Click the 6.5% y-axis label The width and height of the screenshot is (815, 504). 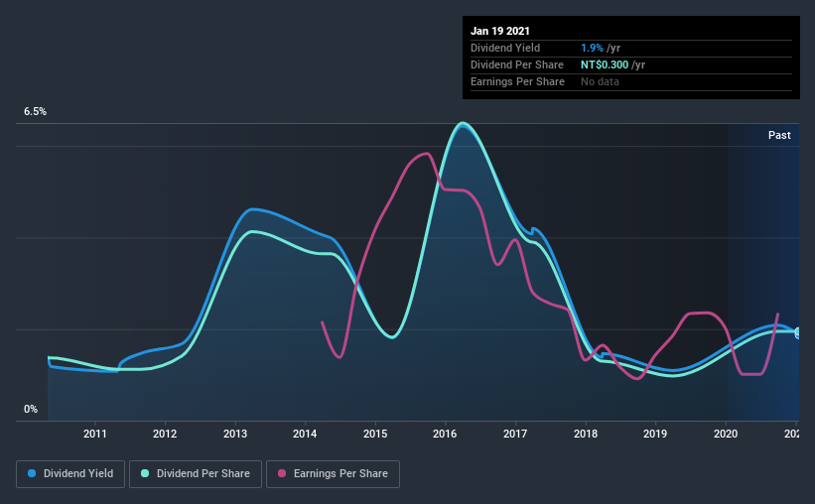[35, 112]
